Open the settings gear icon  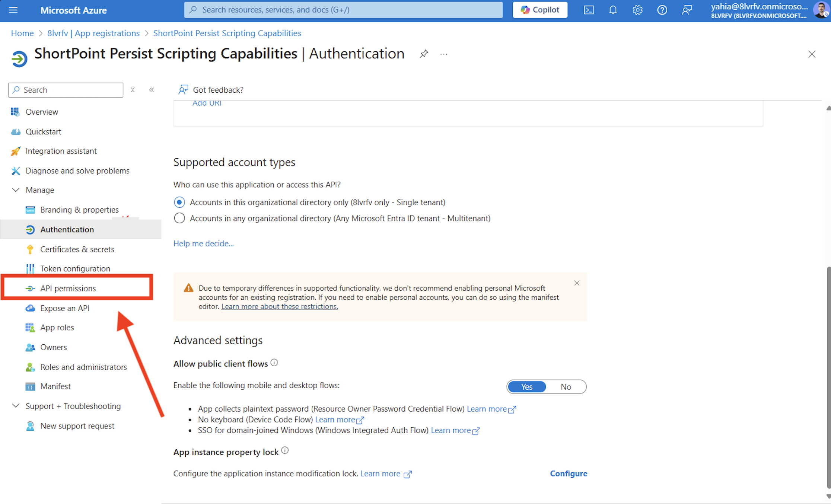click(637, 10)
